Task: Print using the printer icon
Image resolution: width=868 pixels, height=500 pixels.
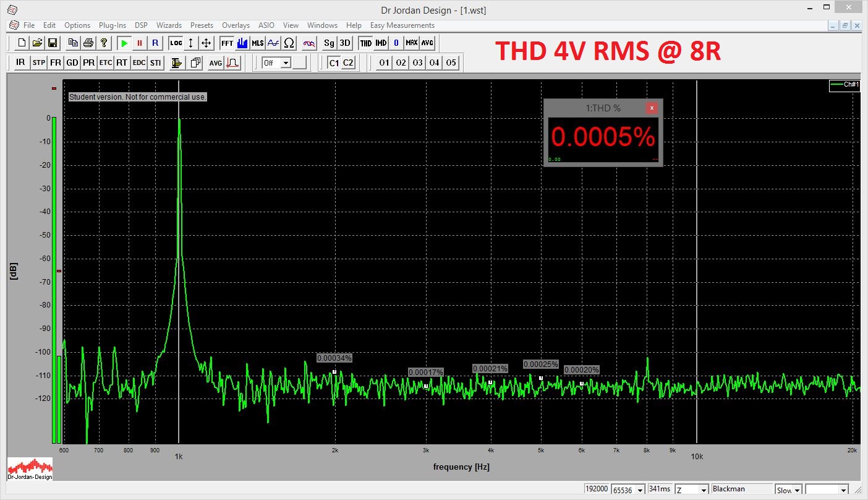Action: tap(88, 43)
